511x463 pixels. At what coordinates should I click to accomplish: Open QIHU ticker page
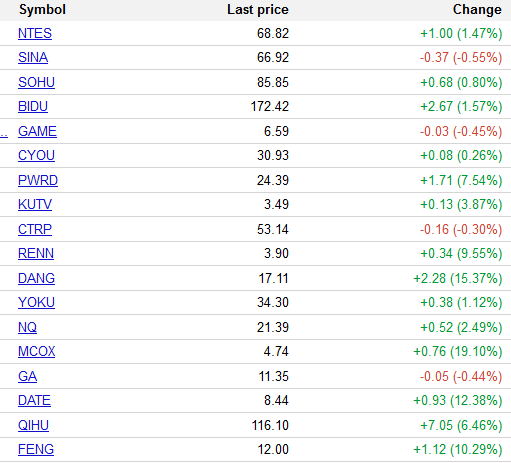tap(33, 425)
